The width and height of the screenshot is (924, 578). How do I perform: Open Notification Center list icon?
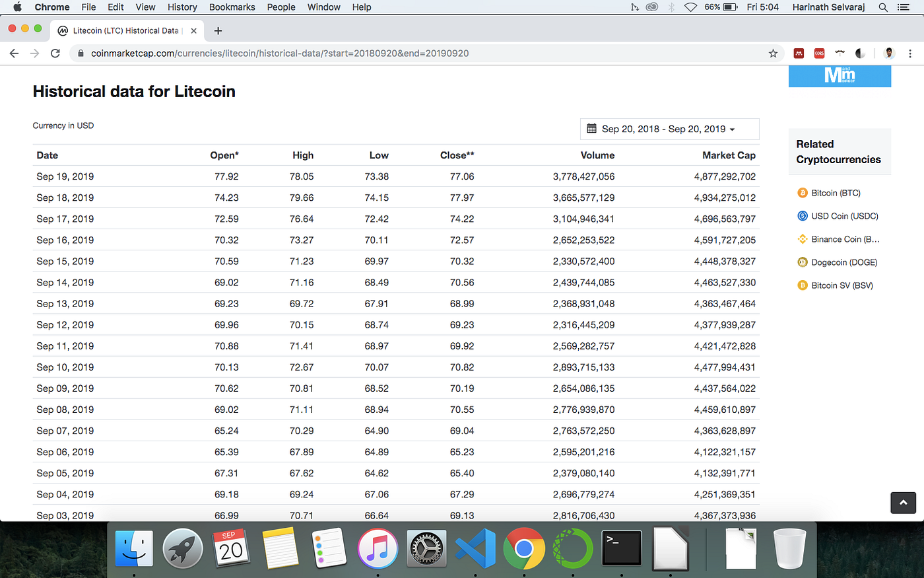[x=904, y=7]
